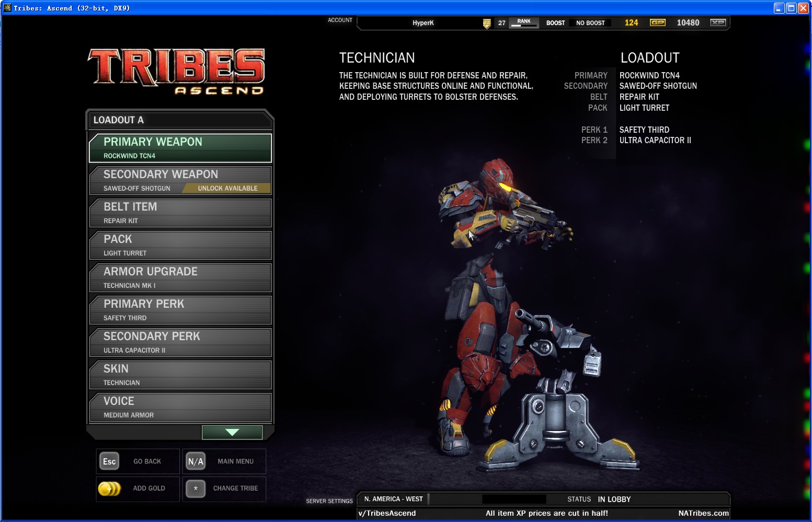Click the BOOST label in account bar
The width and height of the screenshot is (812, 522).
point(555,23)
